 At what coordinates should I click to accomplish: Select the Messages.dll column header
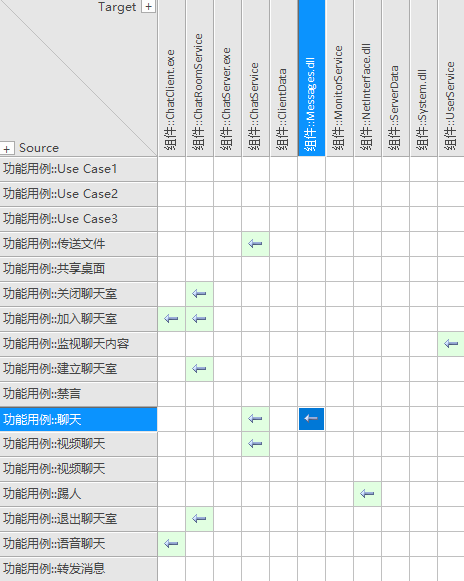coord(311,78)
